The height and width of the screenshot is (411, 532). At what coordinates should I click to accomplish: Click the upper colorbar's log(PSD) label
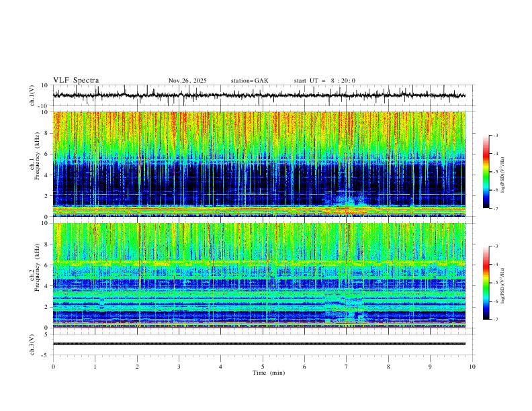pos(503,175)
